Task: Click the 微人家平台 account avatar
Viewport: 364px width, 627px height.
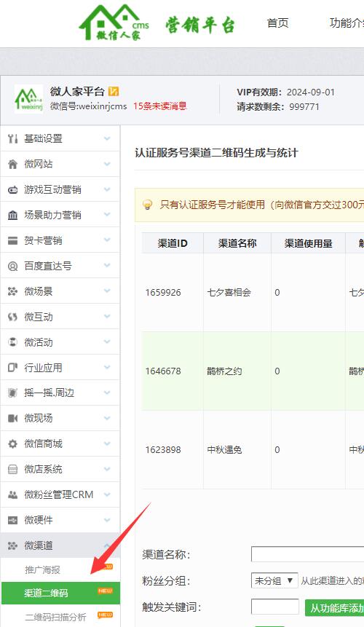Action: click(29, 99)
